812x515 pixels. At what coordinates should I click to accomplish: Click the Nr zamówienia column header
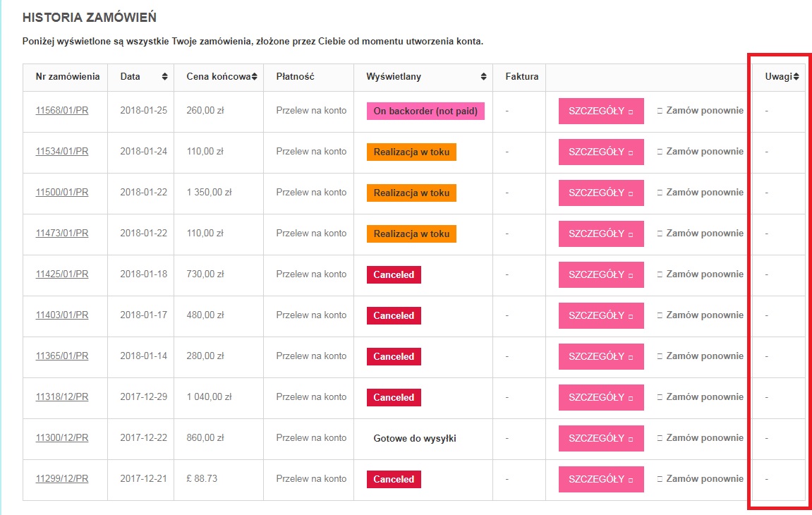pos(67,77)
